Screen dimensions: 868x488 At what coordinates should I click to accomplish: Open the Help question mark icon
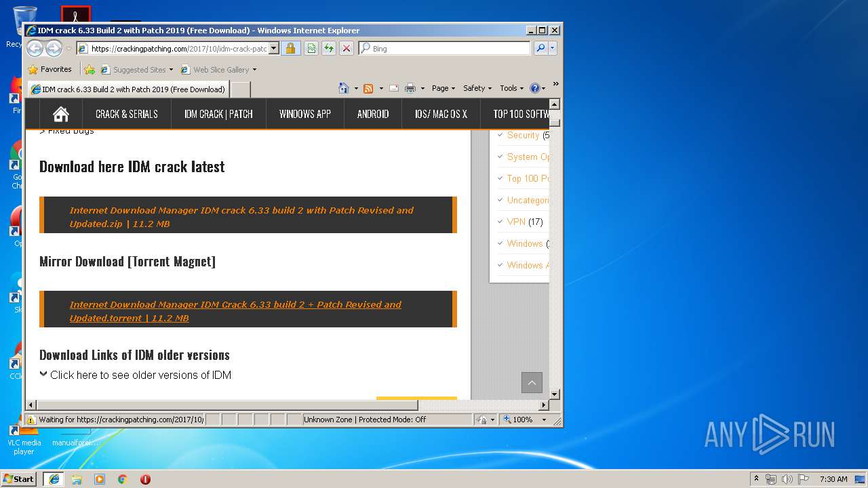pos(534,88)
